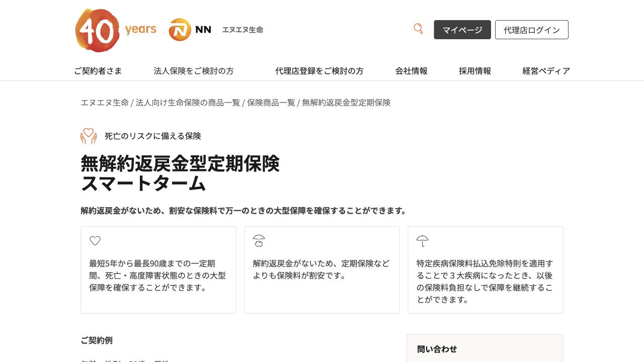Click the ご契約例 section heading

pyautogui.click(x=97, y=340)
